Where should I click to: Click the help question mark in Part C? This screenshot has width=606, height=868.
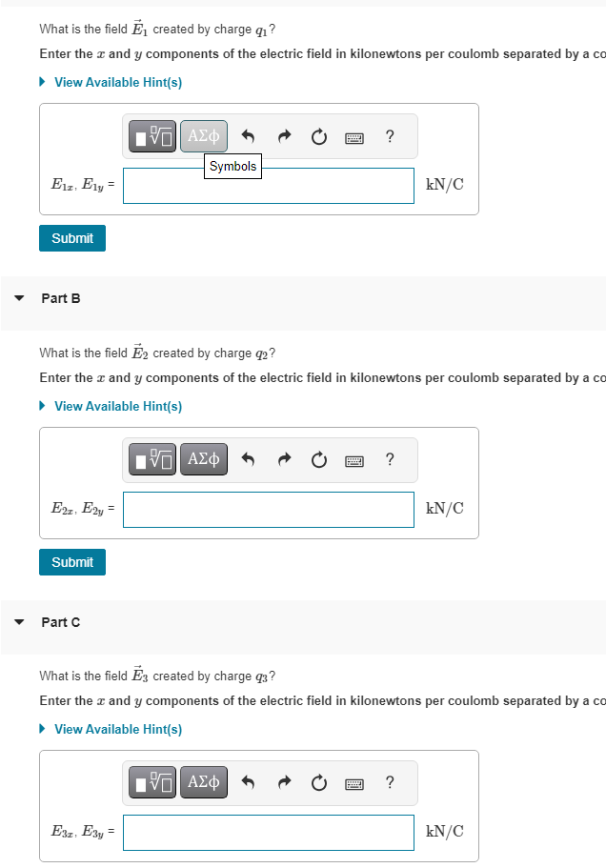tap(390, 782)
